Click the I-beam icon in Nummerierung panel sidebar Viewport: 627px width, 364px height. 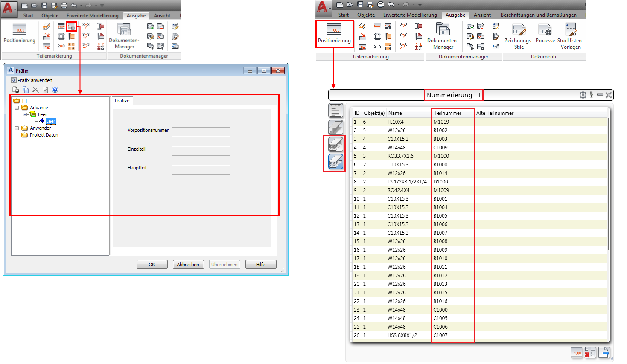tap(336, 127)
